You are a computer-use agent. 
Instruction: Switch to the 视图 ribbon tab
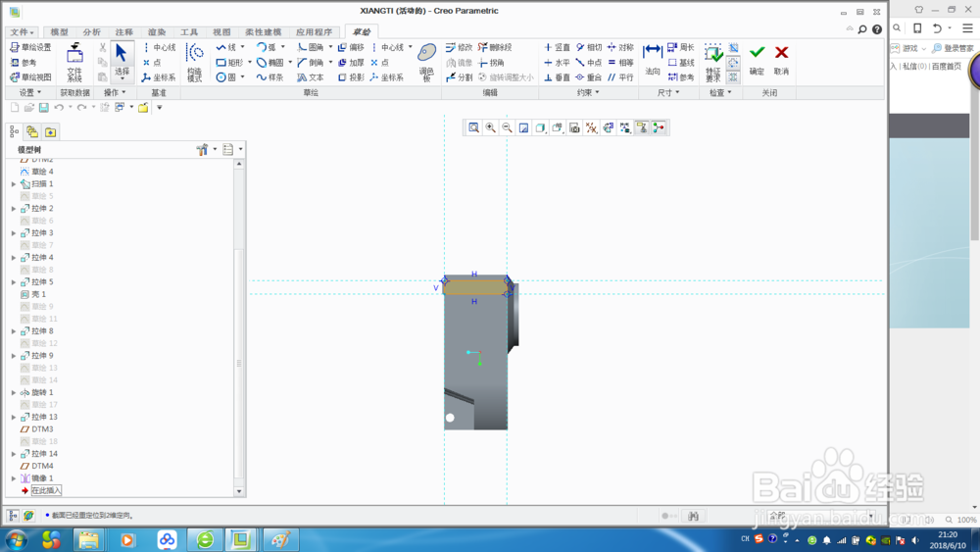(x=221, y=32)
